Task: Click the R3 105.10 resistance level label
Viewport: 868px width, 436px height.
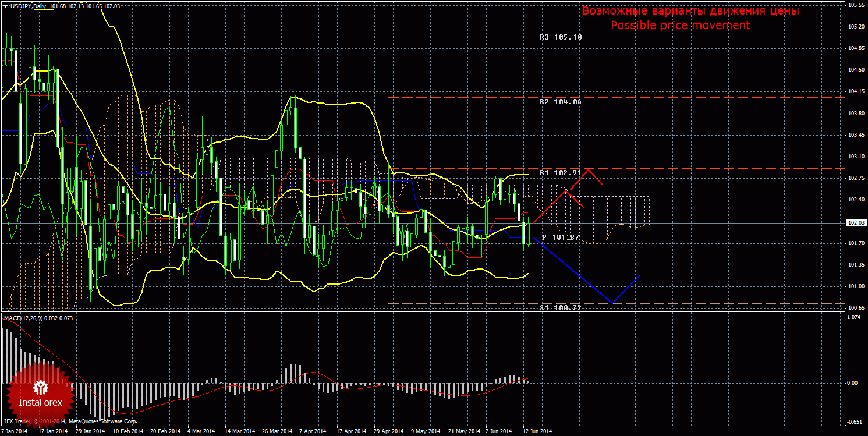Action: coord(561,37)
